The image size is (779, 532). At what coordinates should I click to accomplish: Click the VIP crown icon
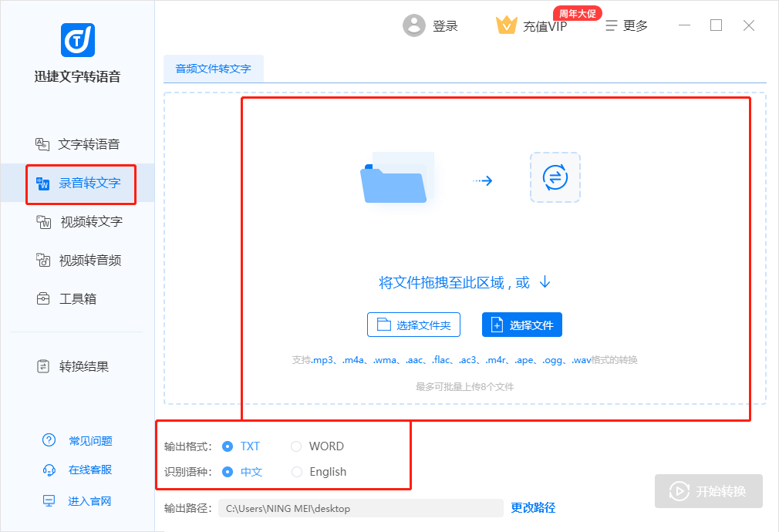(x=506, y=25)
